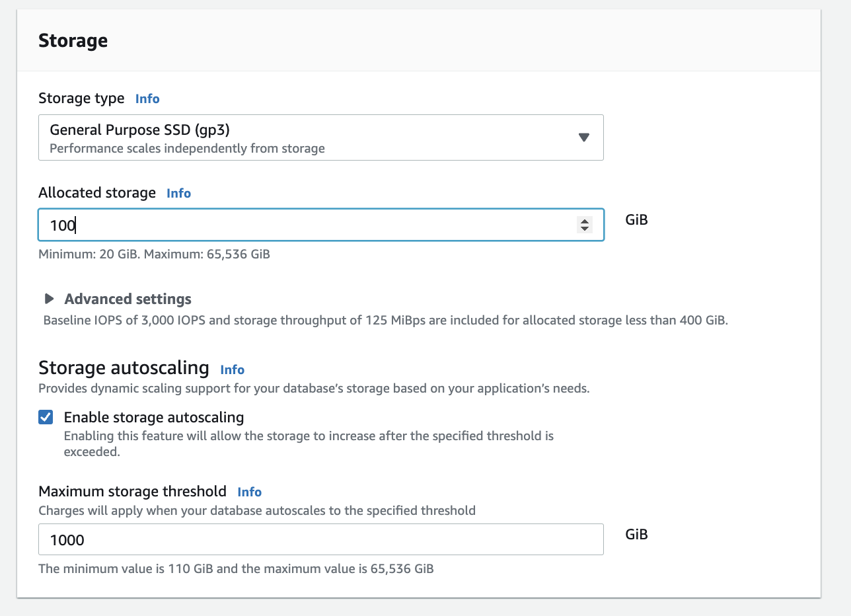Click the Storage section heading
Screen dimensions: 851x616
point(73,41)
